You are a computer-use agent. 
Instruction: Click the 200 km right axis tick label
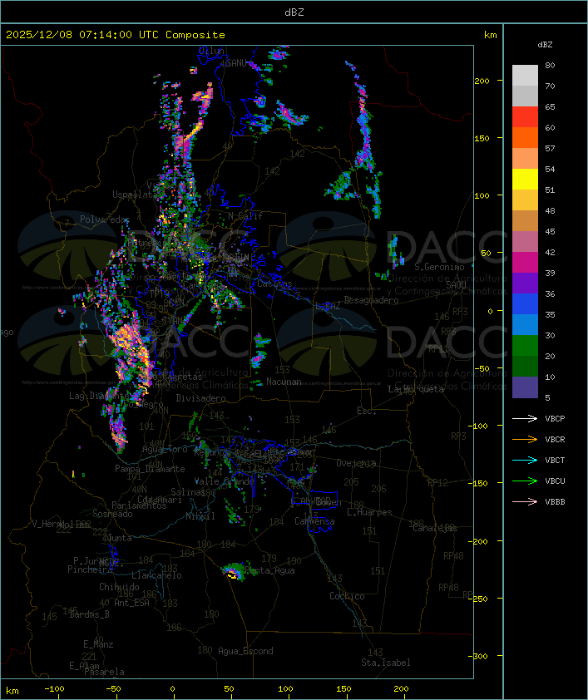482,81
